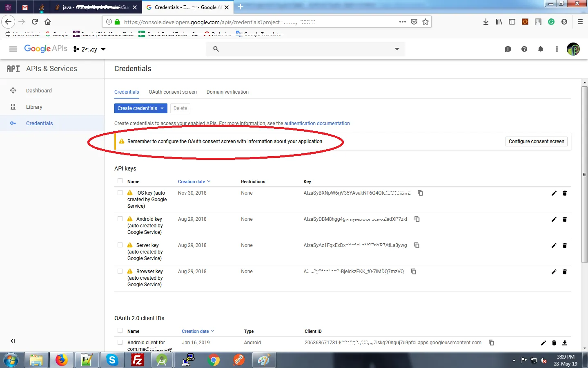Viewport: 588px width, 368px height.
Task: Select all API keys with the header checkbox
Action: 120,181
